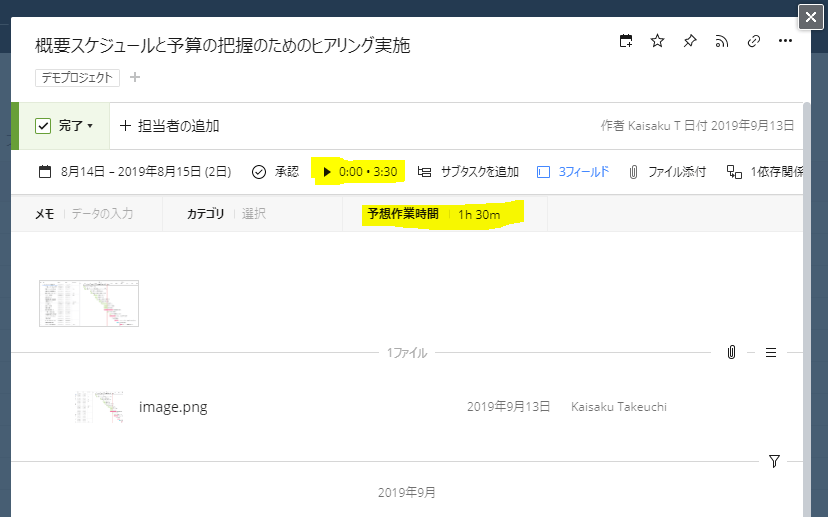The width and height of the screenshot is (828, 517).
Task: Click the dialog vertical scrollbar
Action: 806,309
